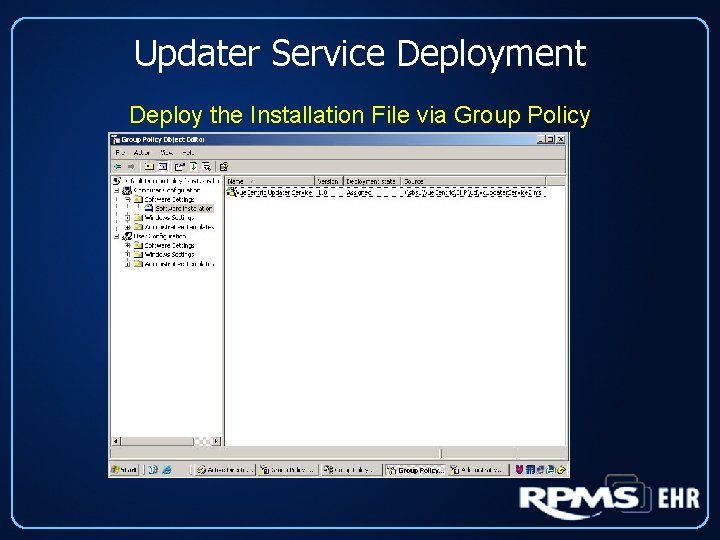This screenshot has width=720, height=540.
Task: Sort by the Source column header
Action: [474, 181]
